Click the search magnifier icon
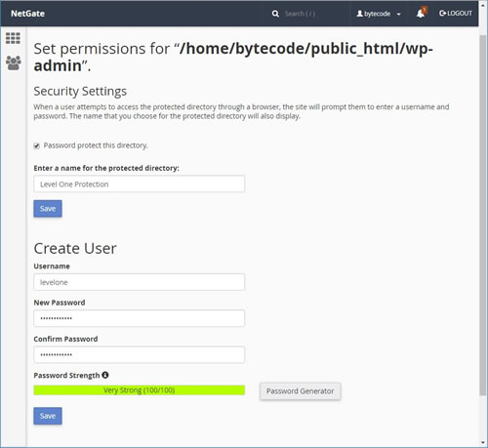 click(x=275, y=14)
